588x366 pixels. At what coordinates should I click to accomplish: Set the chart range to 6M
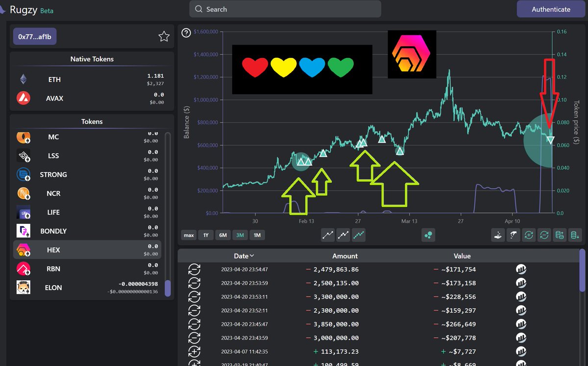[223, 235]
